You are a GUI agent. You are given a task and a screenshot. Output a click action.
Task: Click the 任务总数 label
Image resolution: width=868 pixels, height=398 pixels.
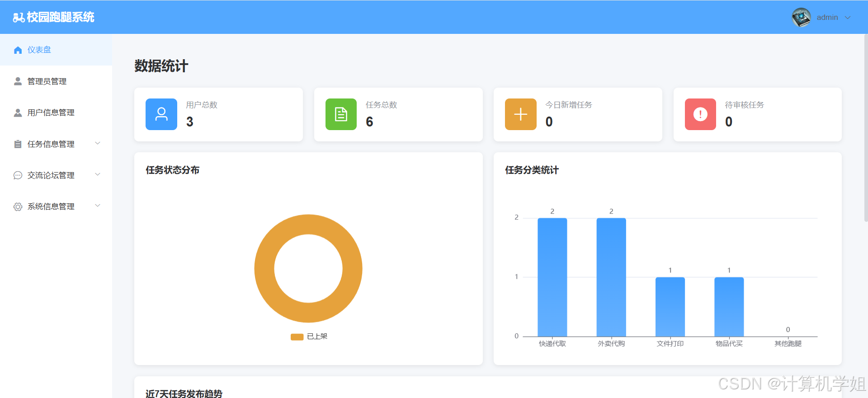[x=382, y=105]
